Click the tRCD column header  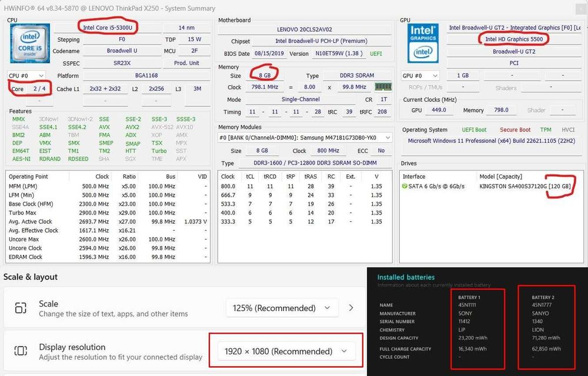click(x=270, y=176)
